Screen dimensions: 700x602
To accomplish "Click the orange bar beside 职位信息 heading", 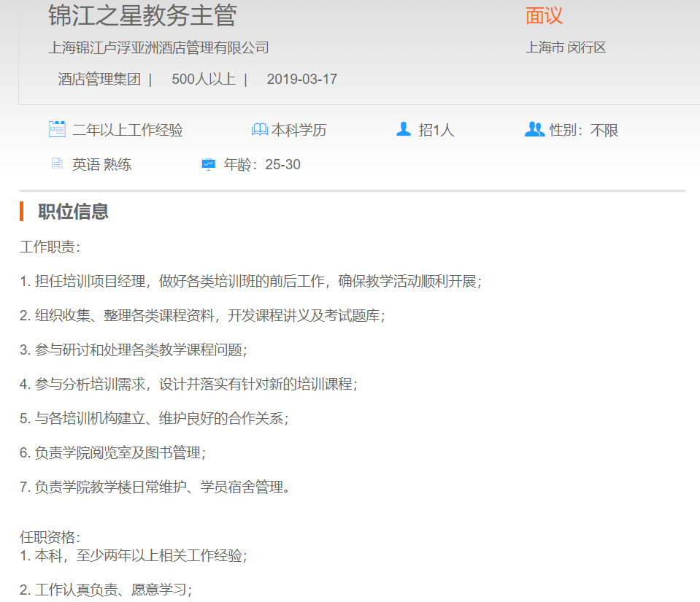I will tap(22, 211).
